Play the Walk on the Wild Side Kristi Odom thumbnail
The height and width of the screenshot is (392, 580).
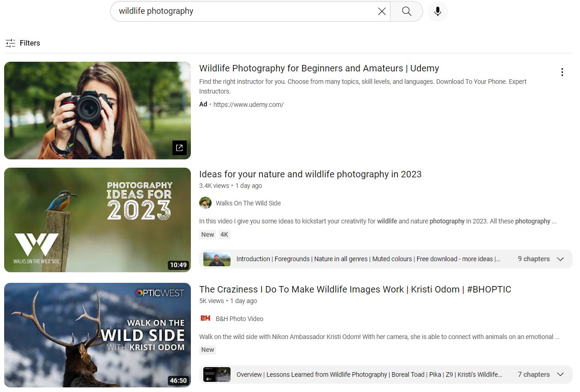tap(97, 335)
